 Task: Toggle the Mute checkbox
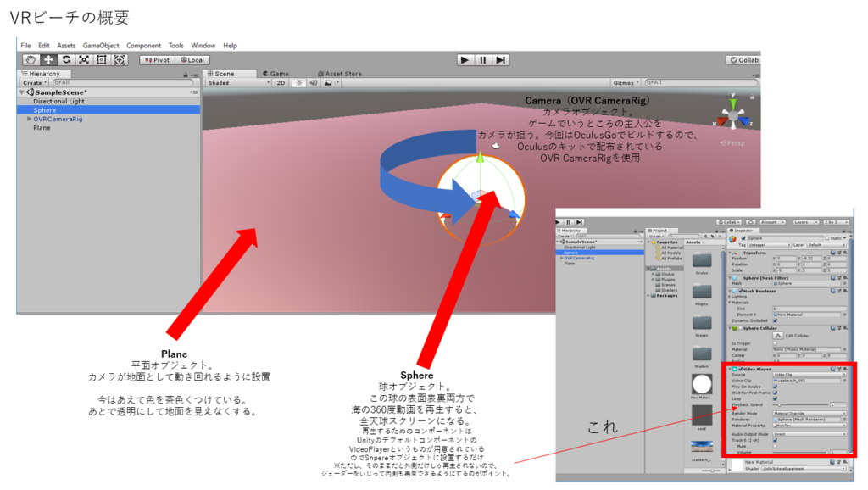coord(775,446)
